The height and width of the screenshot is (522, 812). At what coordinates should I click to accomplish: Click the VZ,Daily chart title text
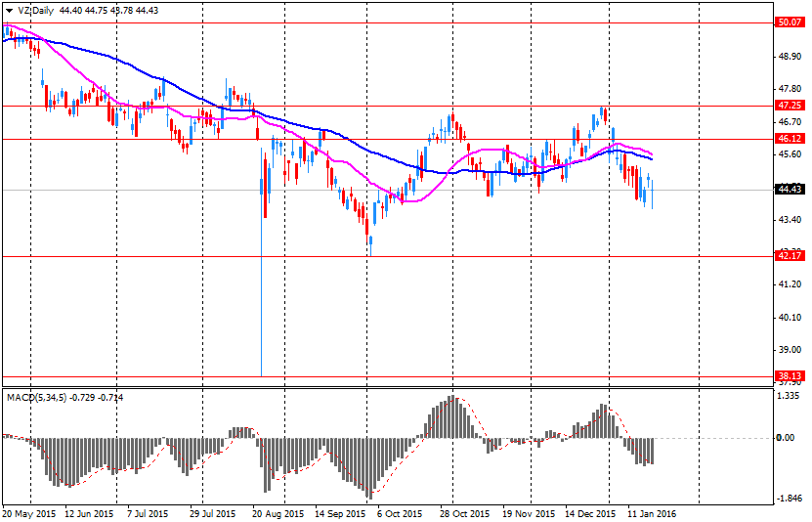[36, 9]
